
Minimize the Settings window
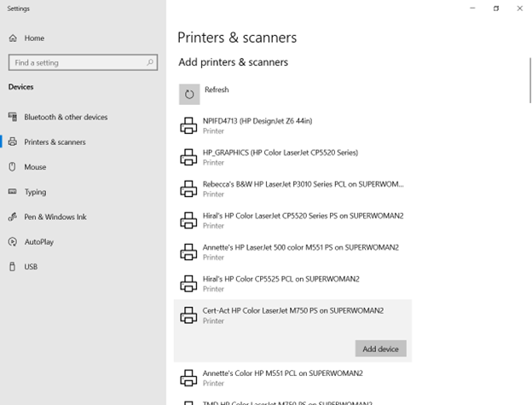(x=472, y=9)
